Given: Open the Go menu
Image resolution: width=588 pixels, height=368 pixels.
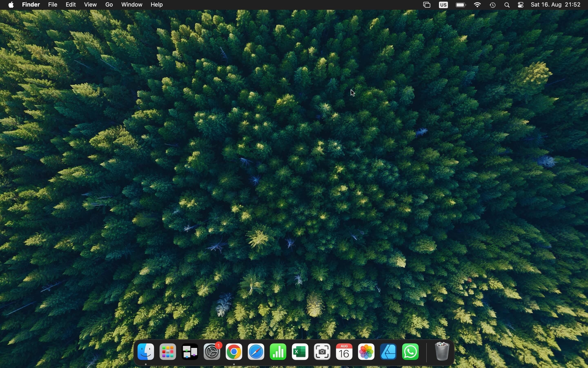Looking at the screenshot, I should tap(109, 5).
